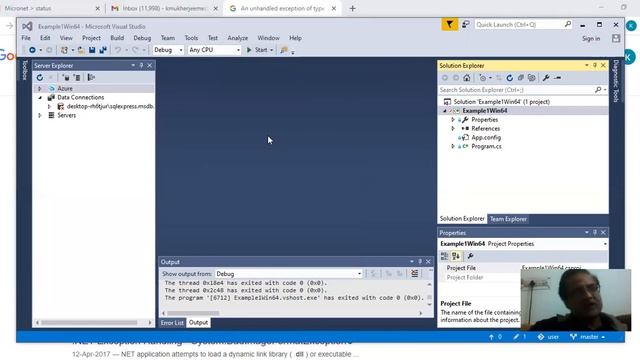Open Properties panel object selector dropdown
Viewport: 640px width, 360px height.
pyautogui.click(x=605, y=244)
